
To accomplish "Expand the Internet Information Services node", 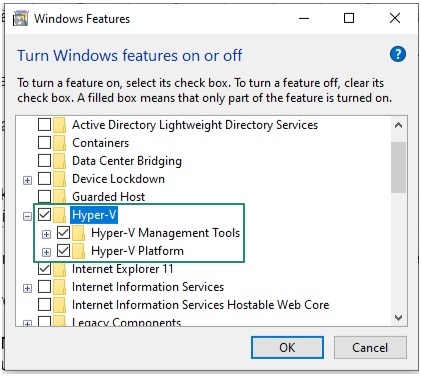I will point(27,288).
